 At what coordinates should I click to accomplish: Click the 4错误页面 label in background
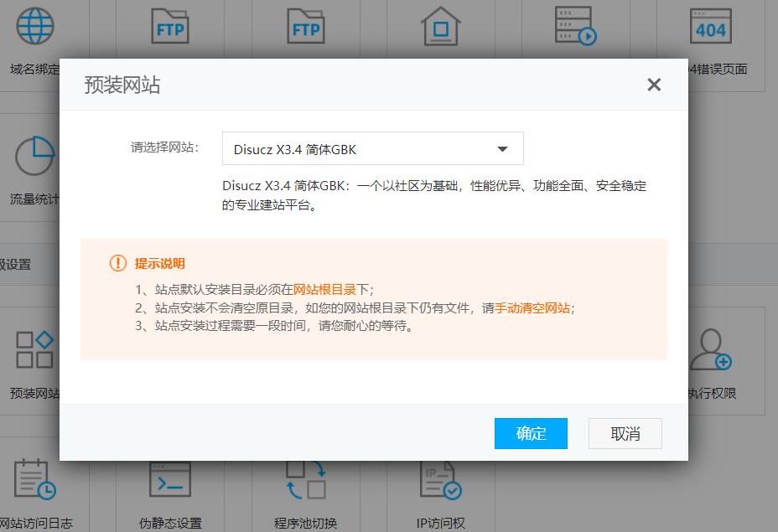pyautogui.click(x=718, y=69)
